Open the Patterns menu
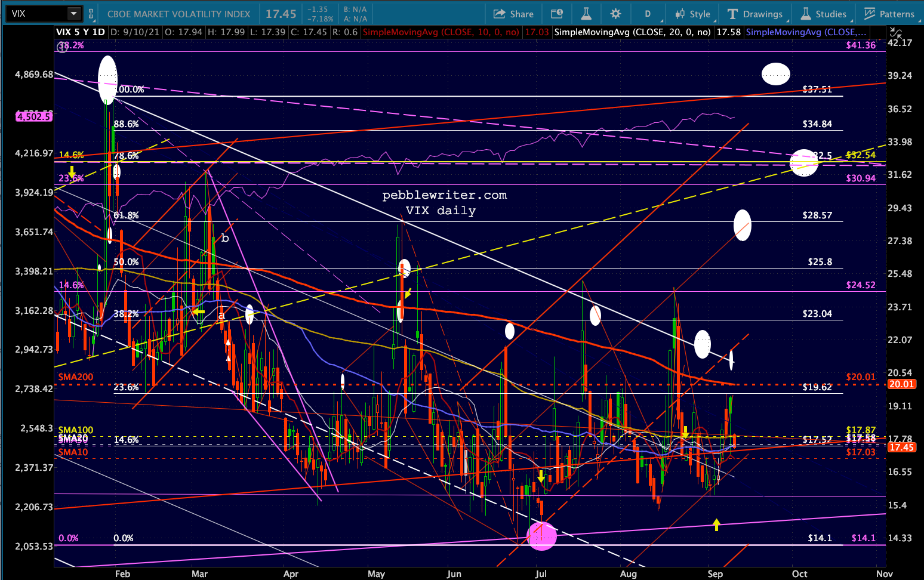 [889, 14]
